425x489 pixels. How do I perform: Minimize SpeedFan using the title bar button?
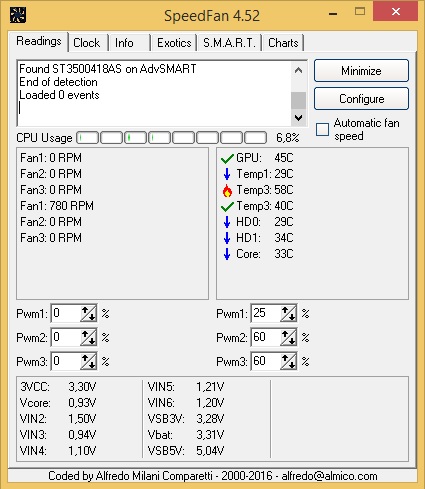[x=333, y=13]
